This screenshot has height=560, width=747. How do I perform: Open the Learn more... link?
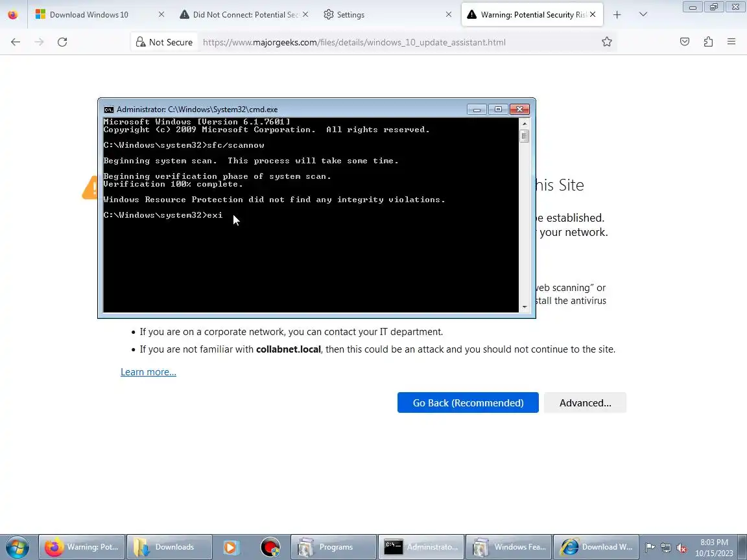tap(148, 372)
